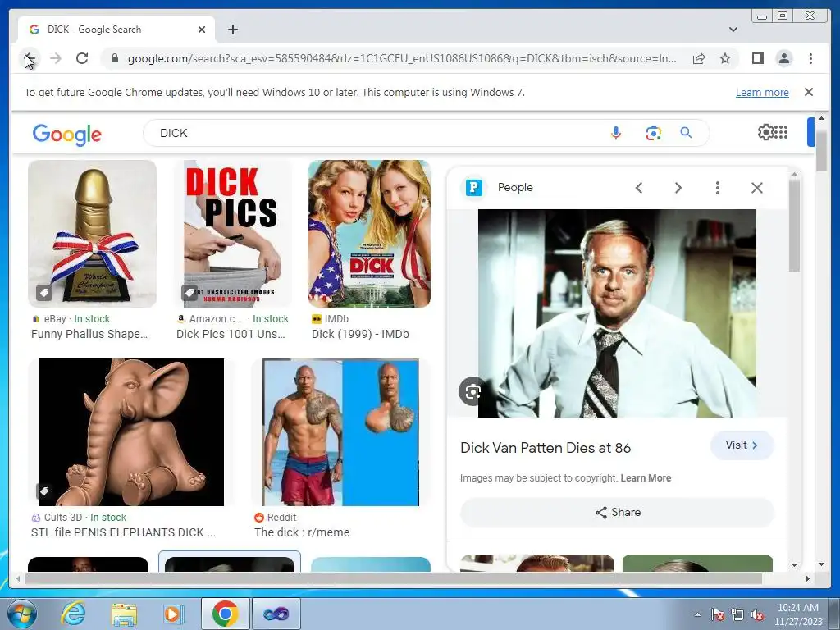Close the Google Search tab
This screenshot has height=630, width=840.
202,30
